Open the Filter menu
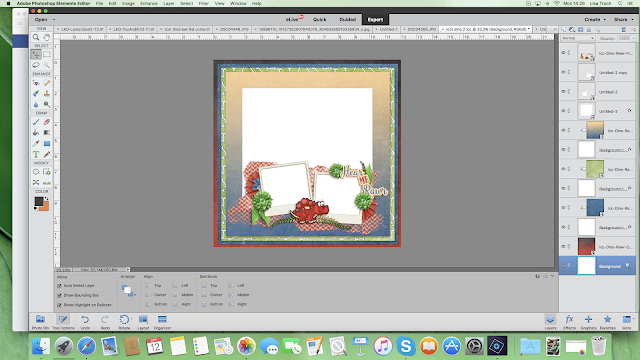Viewport: 640px width, 360px height. 203,3
